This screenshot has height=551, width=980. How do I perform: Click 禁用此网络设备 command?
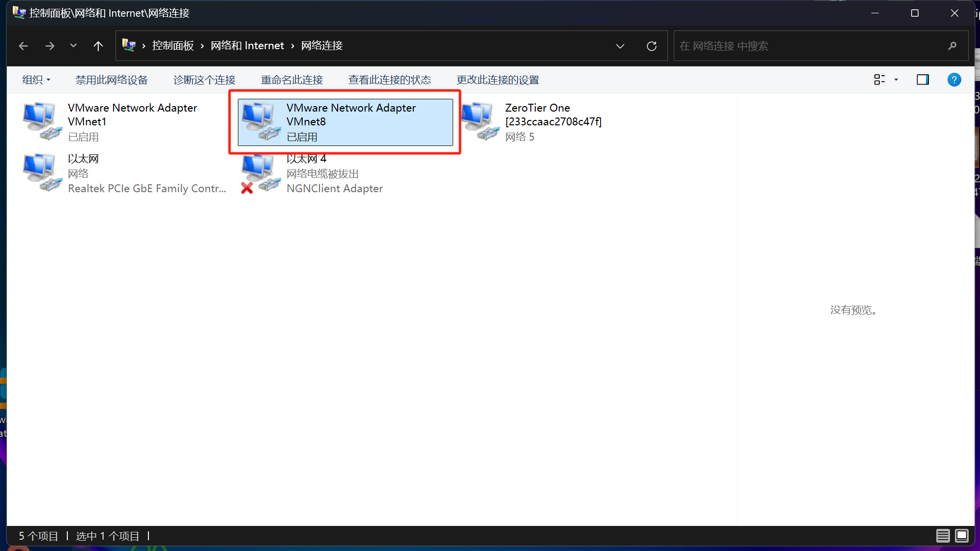[x=112, y=80]
